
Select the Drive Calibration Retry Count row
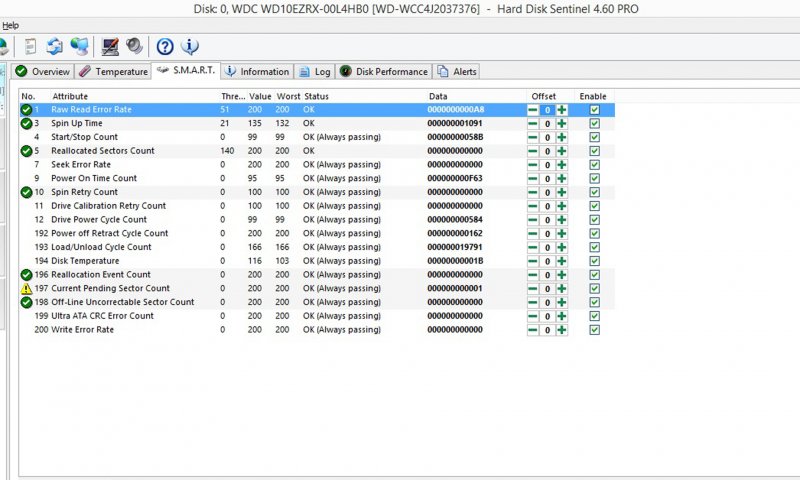tap(317, 206)
